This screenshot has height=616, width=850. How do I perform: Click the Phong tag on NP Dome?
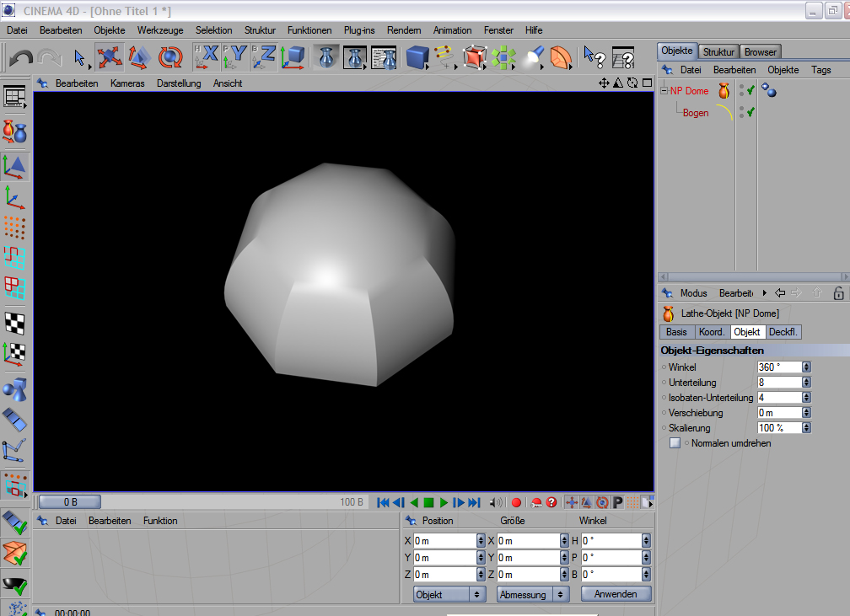(x=768, y=90)
